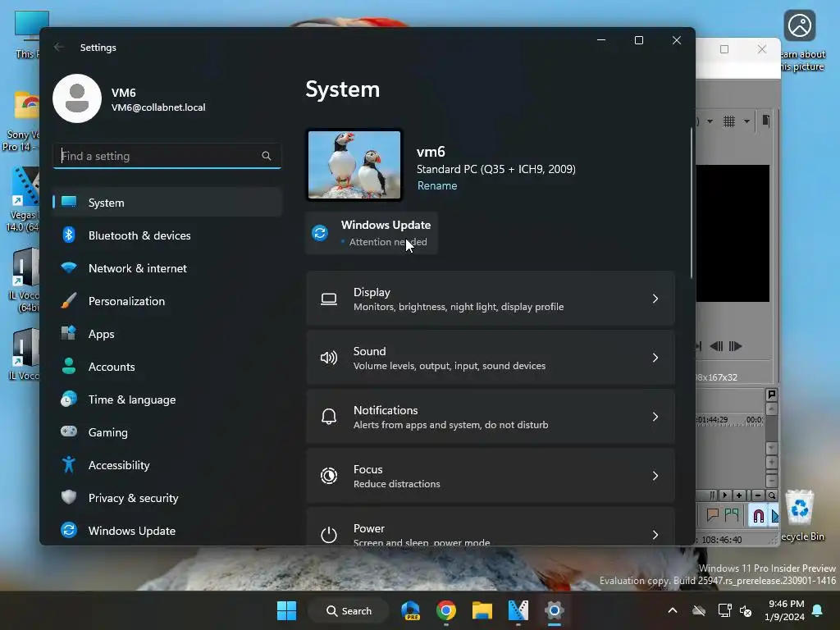840x630 pixels.
Task: Expand the Notifications settings chevron
Action: 655,416
